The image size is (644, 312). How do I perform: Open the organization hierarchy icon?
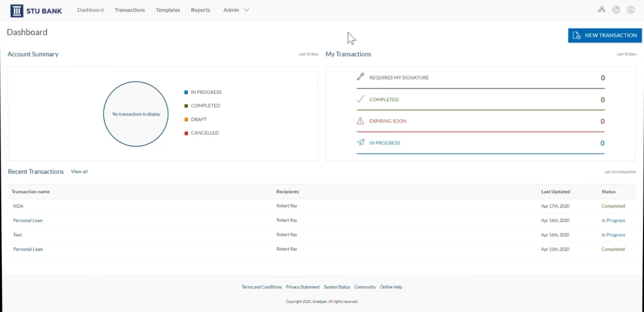[x=601, y=9]
